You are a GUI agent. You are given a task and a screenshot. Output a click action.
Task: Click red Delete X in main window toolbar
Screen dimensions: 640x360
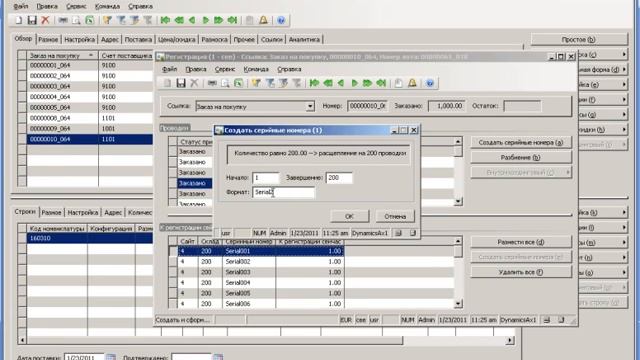(x=45, y=20)
